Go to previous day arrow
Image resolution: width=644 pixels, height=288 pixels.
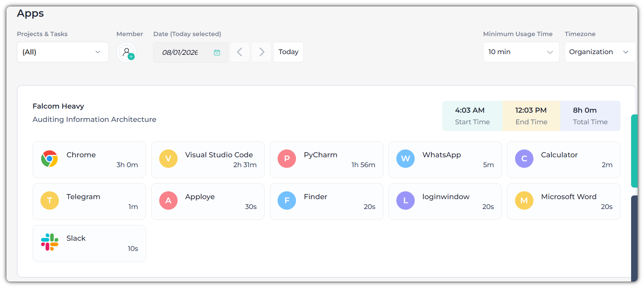240,52
